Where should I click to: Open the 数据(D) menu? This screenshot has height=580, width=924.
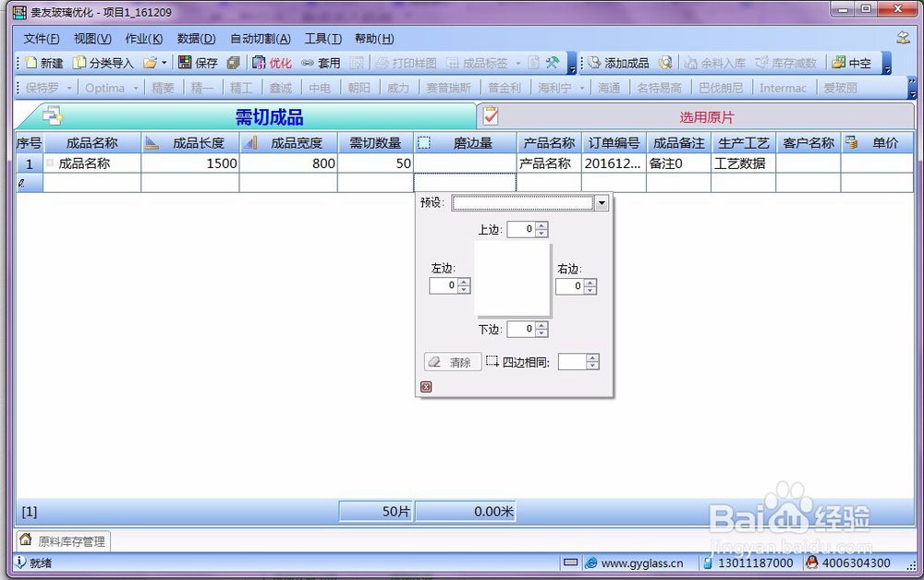pyautogui.click(x=196, y=39)
